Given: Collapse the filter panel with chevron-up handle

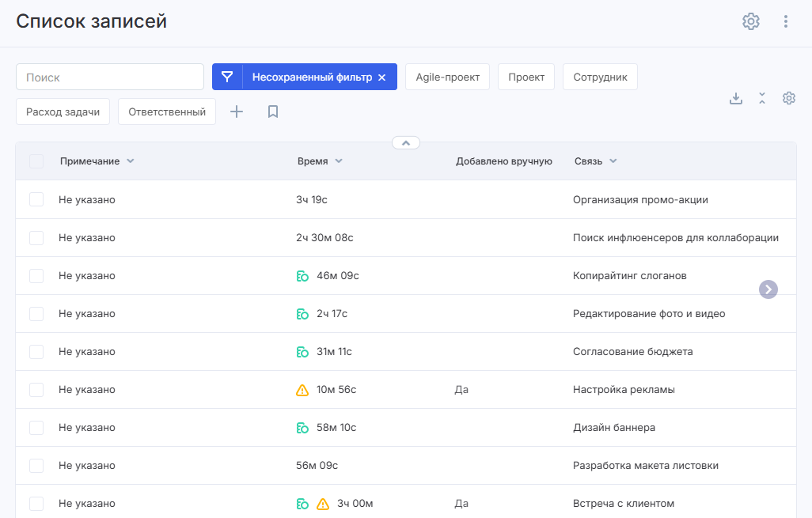Looking at the screenshot, I should point(405,143).
